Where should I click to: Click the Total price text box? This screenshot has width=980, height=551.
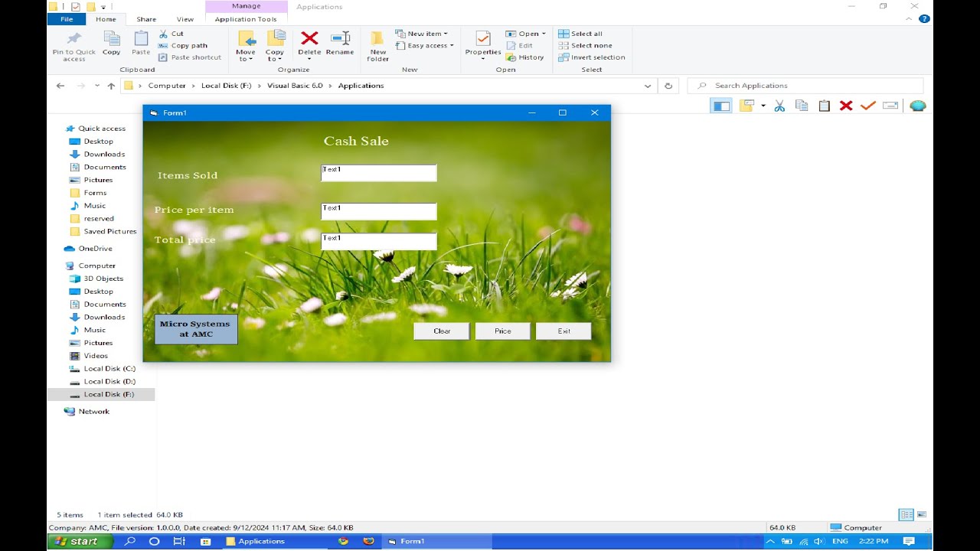379,241
